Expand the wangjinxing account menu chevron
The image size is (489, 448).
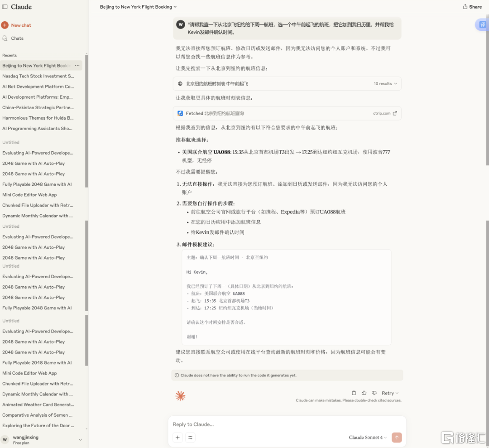pos(80,439)
